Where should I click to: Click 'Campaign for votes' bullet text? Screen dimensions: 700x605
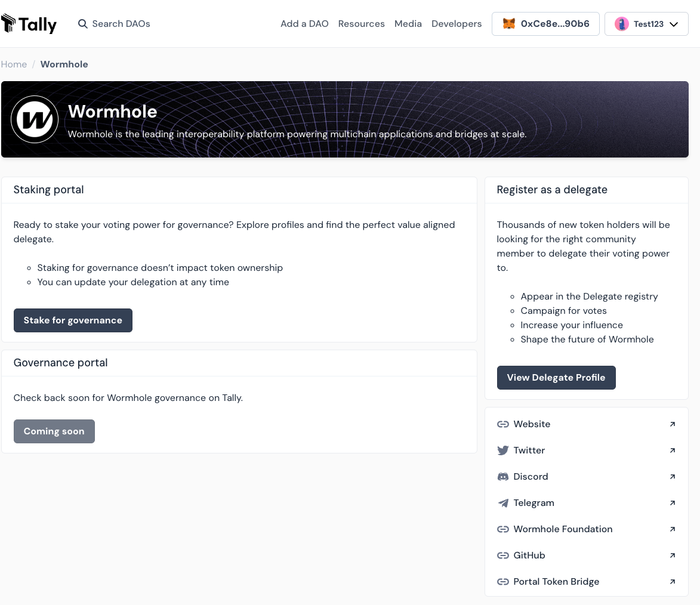pos(563,311)
